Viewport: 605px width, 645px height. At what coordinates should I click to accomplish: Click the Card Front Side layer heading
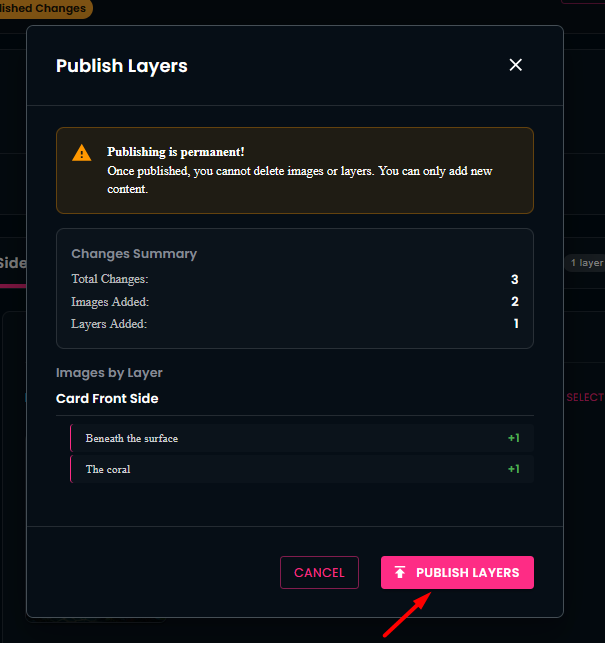(x=107, y=398)
